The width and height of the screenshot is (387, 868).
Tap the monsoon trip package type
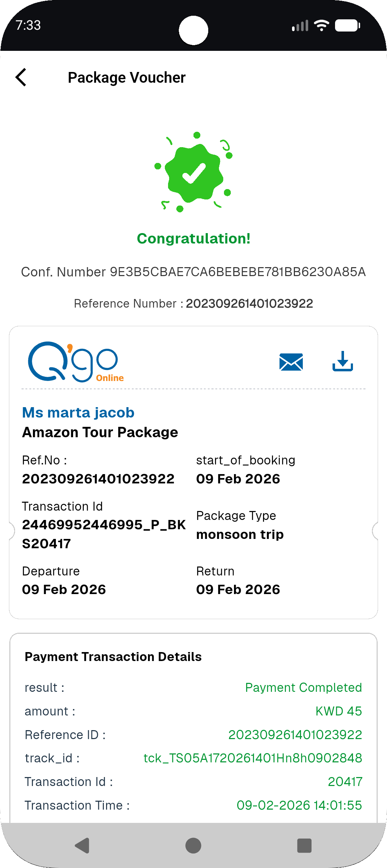click(x=240, y=534)
